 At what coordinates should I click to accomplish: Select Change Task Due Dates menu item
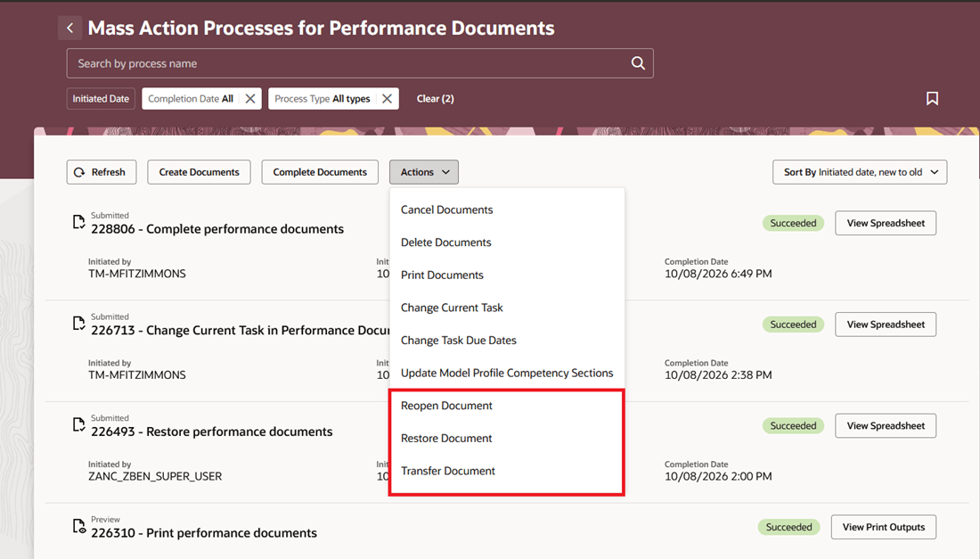[x=507, y=341]
